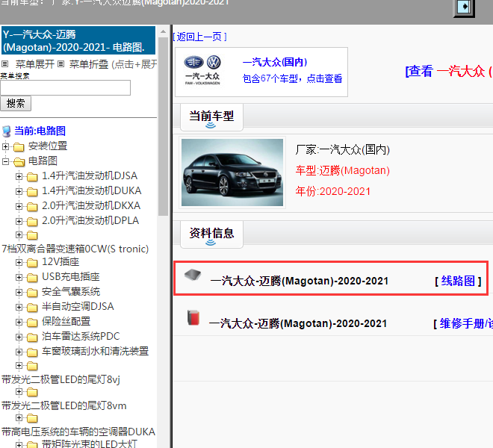Viewport: 493px width, 448px height.
Task: Click the menu search input field
Action: pos(66,87)
